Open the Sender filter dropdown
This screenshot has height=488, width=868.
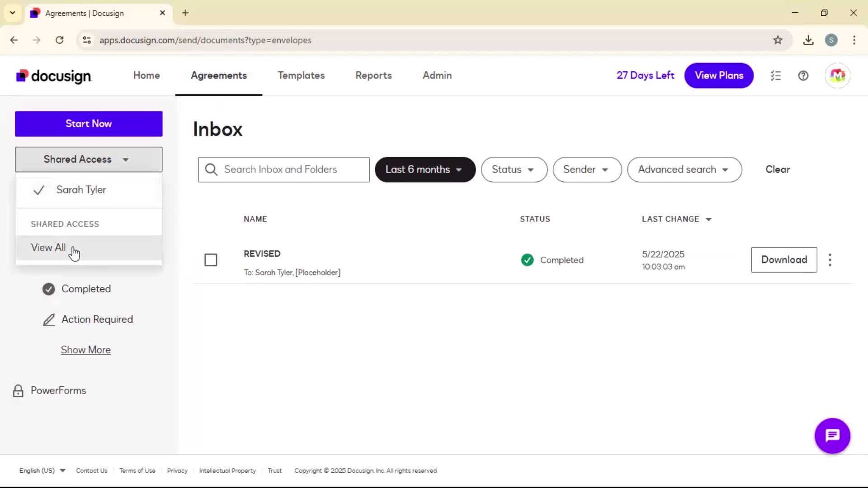coord(586,169)
